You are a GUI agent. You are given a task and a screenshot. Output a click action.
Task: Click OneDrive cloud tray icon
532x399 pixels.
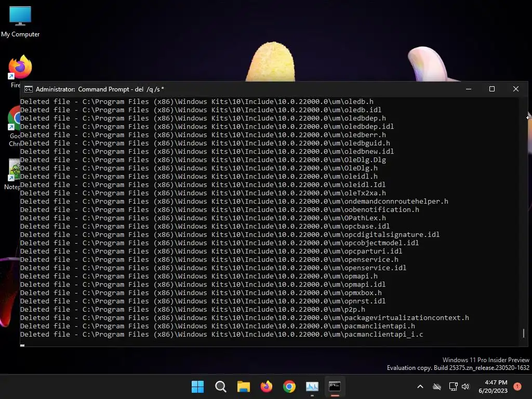click(x=436, y=387)
